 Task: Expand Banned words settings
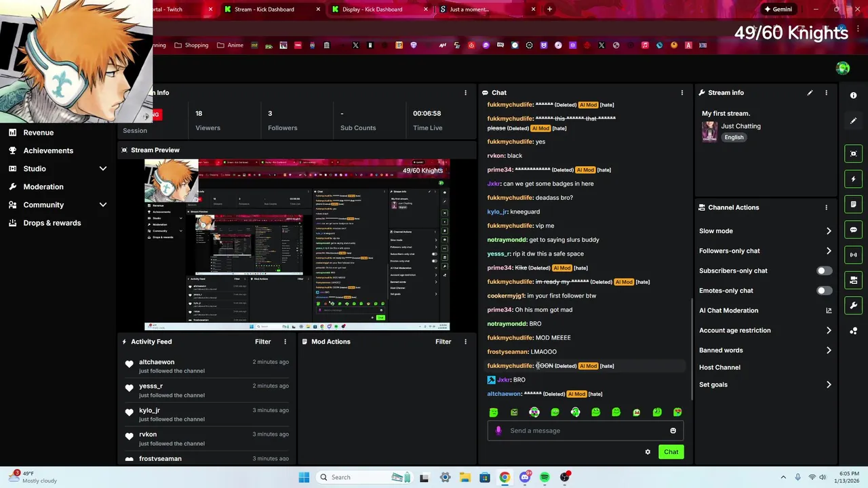pos(829,350)
